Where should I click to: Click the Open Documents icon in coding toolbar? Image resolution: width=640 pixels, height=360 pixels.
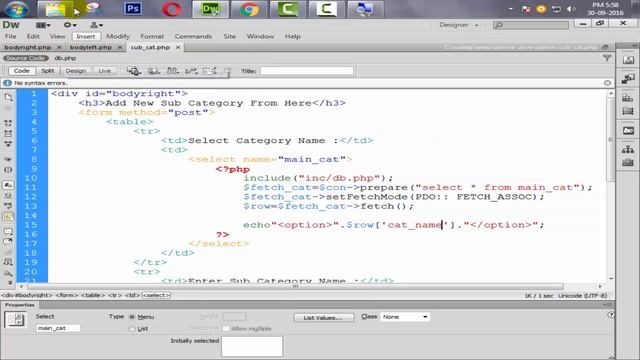coord(8,98)
